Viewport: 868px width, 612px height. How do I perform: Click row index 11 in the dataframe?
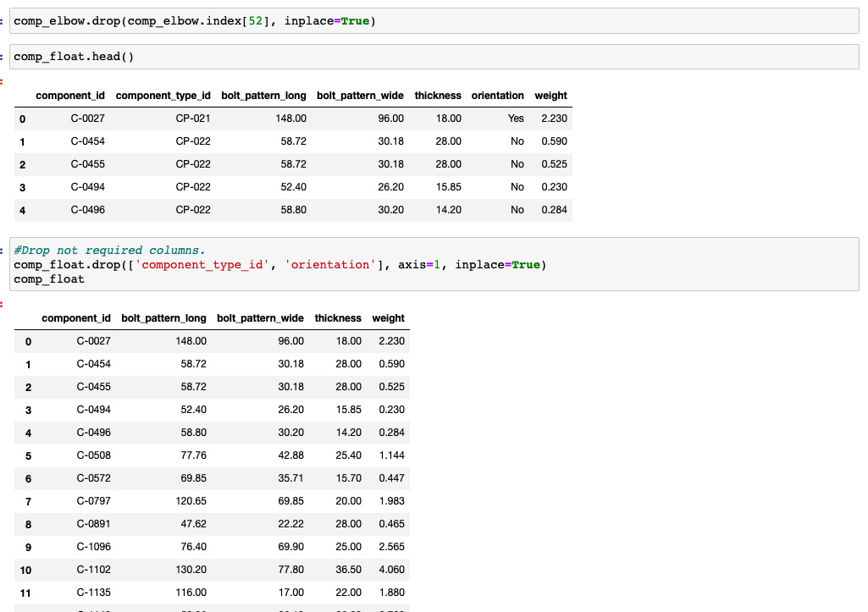coord(25,593)
